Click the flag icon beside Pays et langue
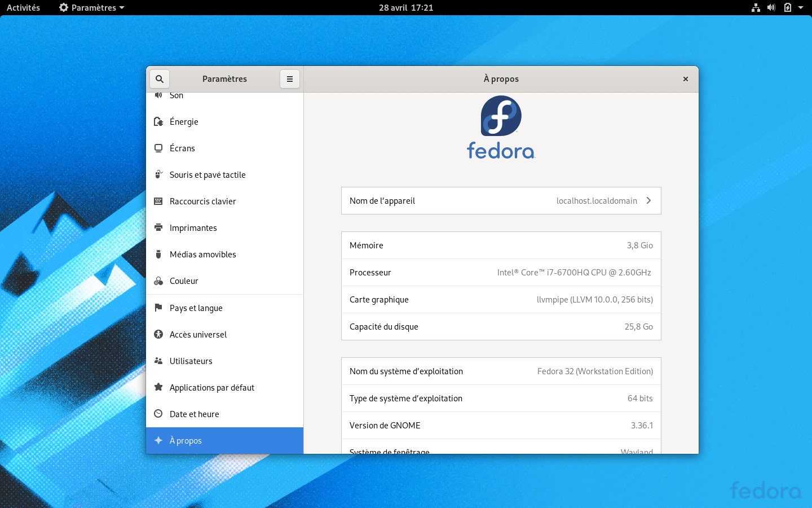The width and height of the screenshot is (812, 508). click(x=158, y=308)
